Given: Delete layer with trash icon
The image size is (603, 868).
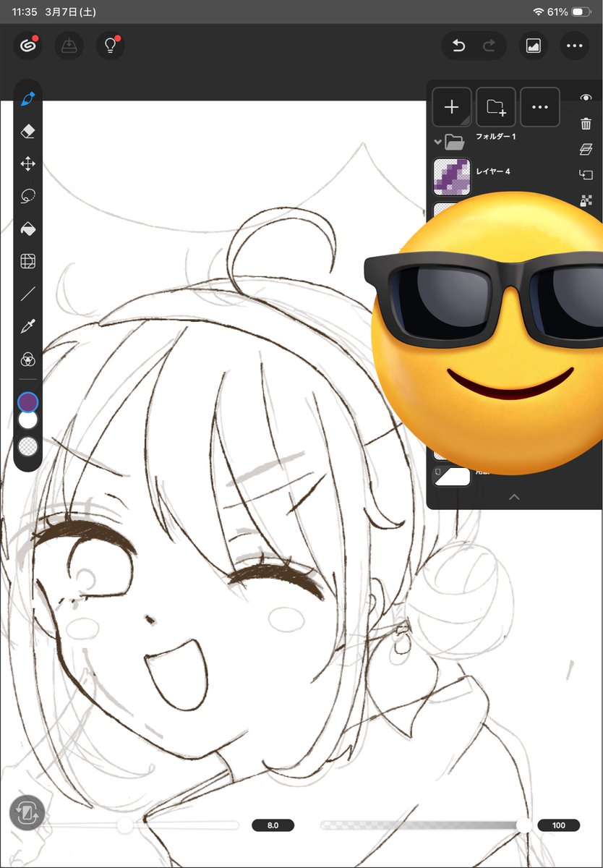Looking at the screenshot, I should (586, 124).
